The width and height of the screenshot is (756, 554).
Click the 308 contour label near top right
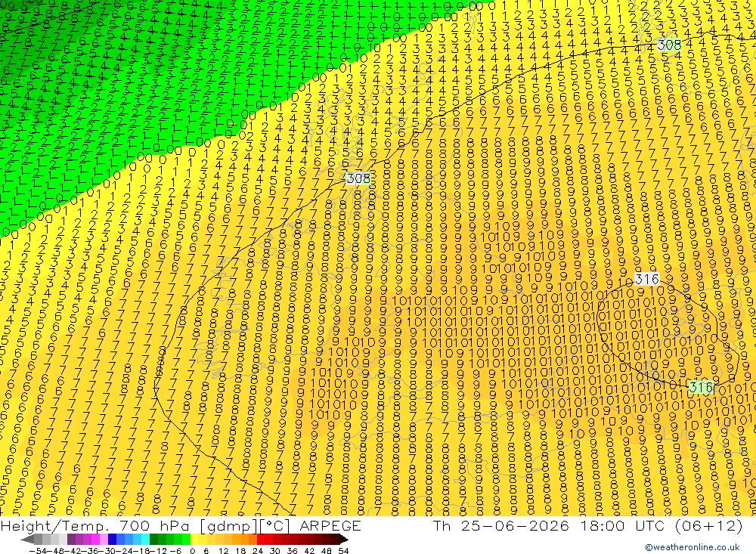tap(669, 45)
